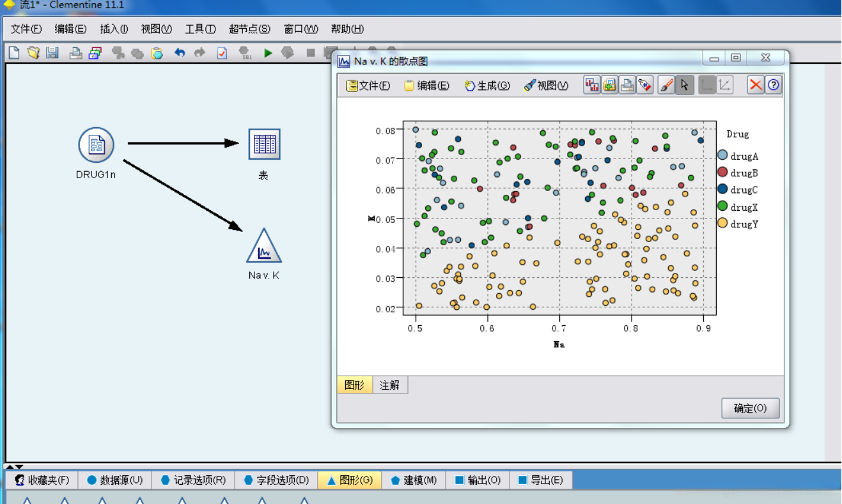
Task: Collapse the palette with the small arrows
Action: coord(14,467)
